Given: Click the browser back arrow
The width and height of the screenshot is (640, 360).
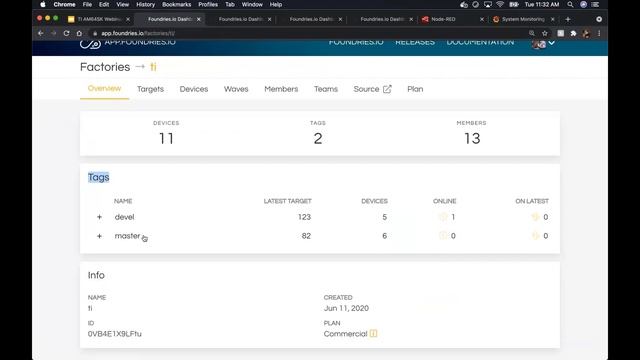Looking at the screenshot, I should tap(40, 33).
